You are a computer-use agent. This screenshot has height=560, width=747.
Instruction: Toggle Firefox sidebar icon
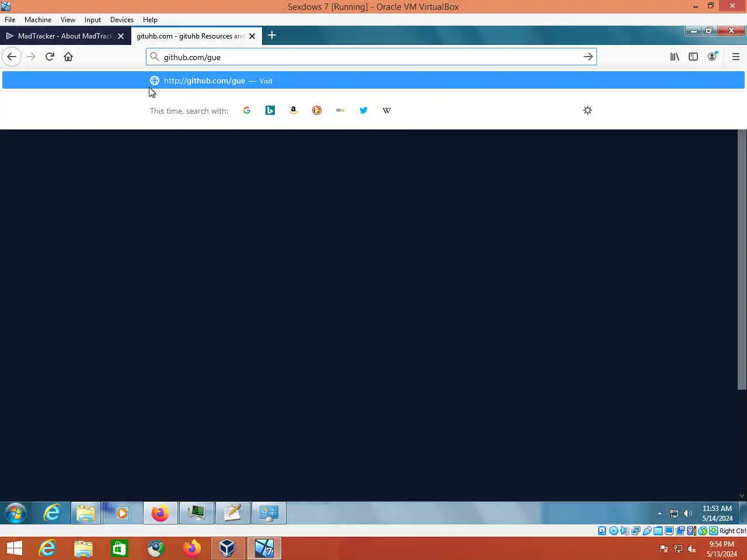coord(693,57)
